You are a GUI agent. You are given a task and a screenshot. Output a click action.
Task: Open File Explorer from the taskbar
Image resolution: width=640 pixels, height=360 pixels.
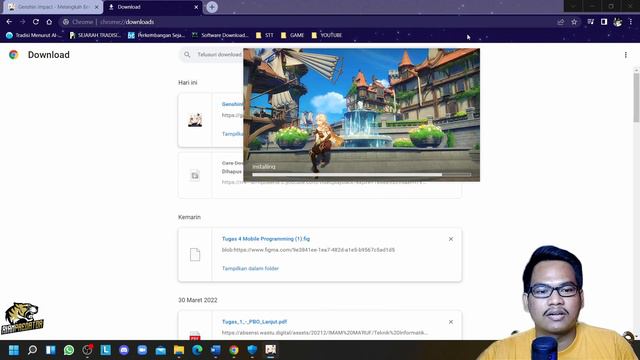179,350
